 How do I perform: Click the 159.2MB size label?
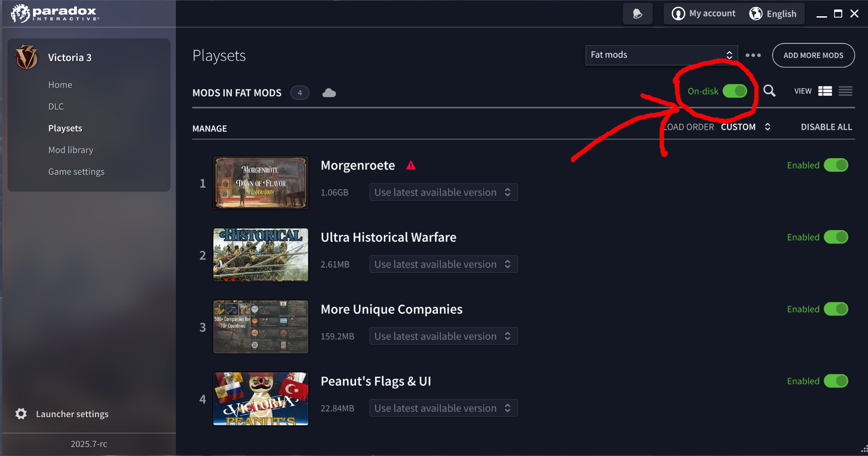click(337, 337)
